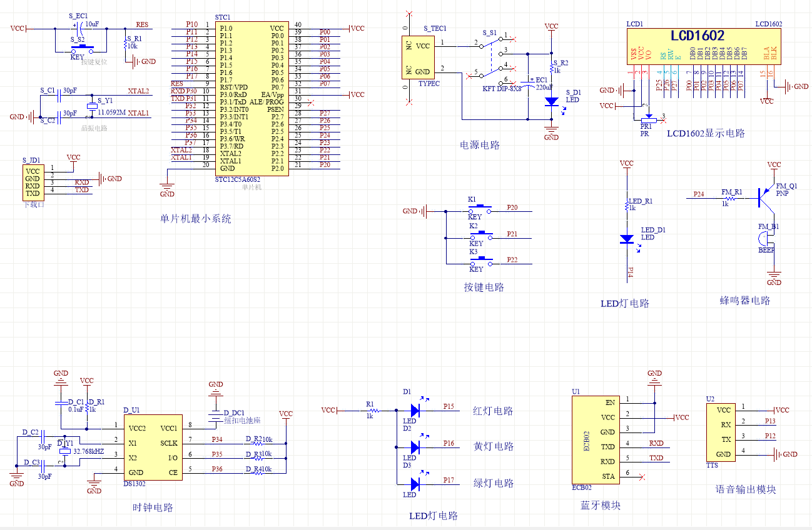The height and width of the screenshot is (530, 812).
Task: Click the '纽扣电池座' battery holder label
Action: point(241,421)
